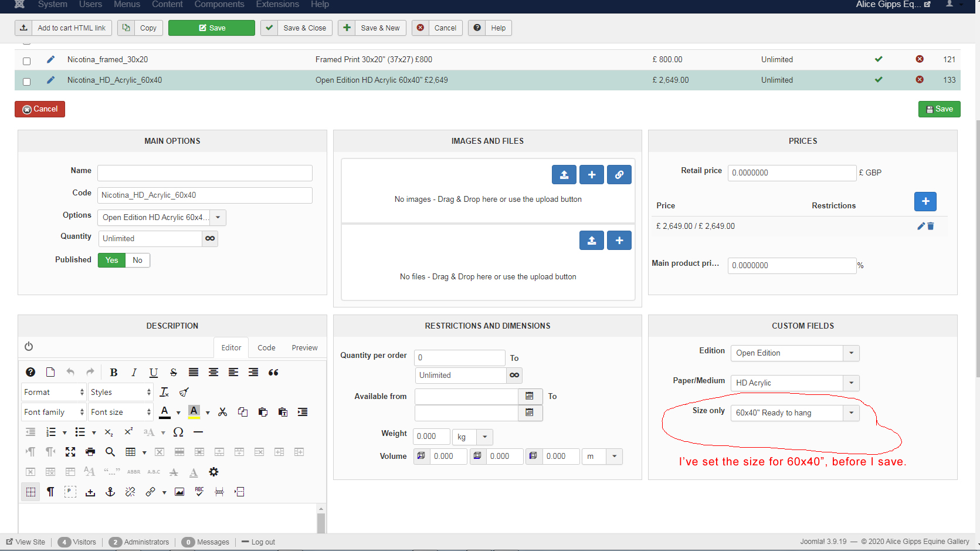Open the editor help icon
This screenshot has height=551, width=980.
tap(30, 372)
